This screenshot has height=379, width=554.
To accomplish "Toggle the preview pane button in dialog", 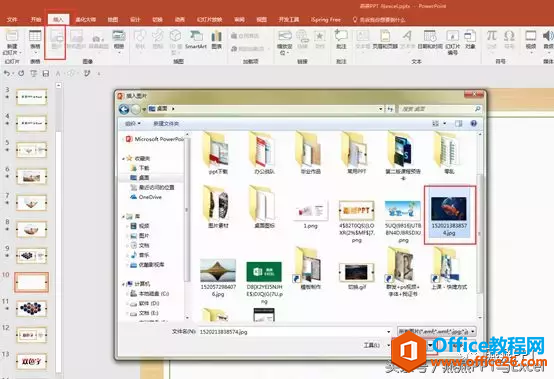I will coord(458,123).
